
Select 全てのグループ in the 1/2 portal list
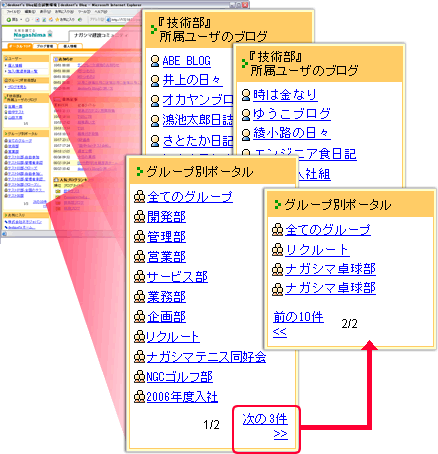pyautogui.click(x=190, y=197)
